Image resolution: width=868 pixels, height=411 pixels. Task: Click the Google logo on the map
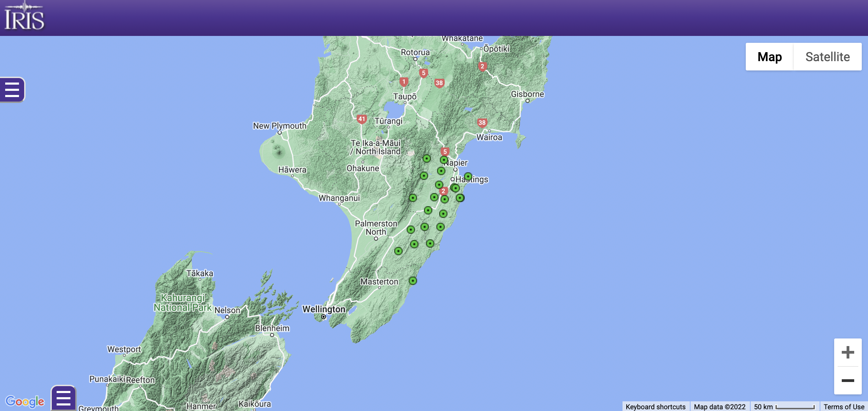(25, 401)
